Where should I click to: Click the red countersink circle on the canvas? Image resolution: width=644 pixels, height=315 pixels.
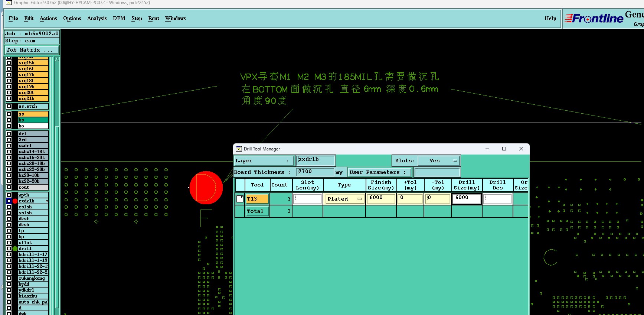(206, 188)
